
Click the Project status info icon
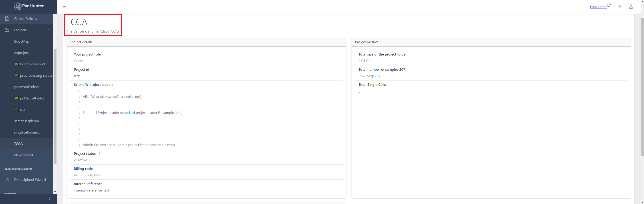tap(99, 153)
